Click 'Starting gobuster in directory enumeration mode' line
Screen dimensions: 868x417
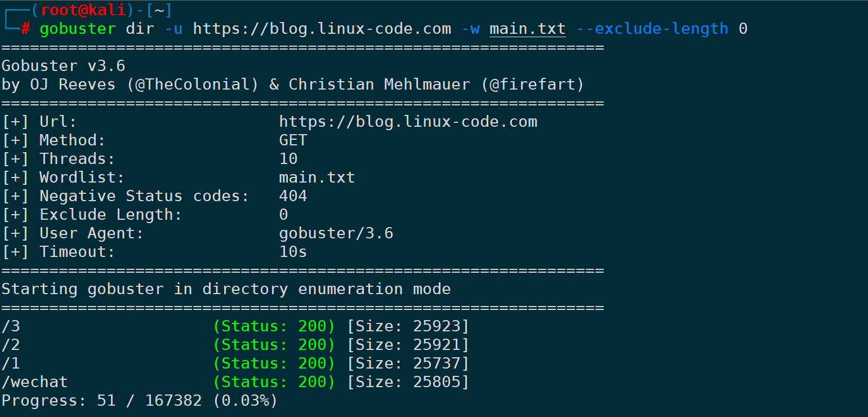click(226, 289)
